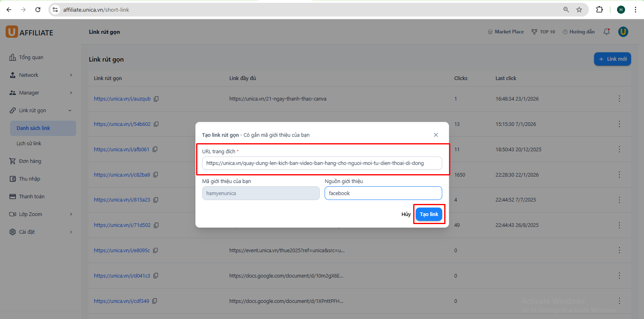
Task: Click the notification bell icon
Action: click(607, 32)
